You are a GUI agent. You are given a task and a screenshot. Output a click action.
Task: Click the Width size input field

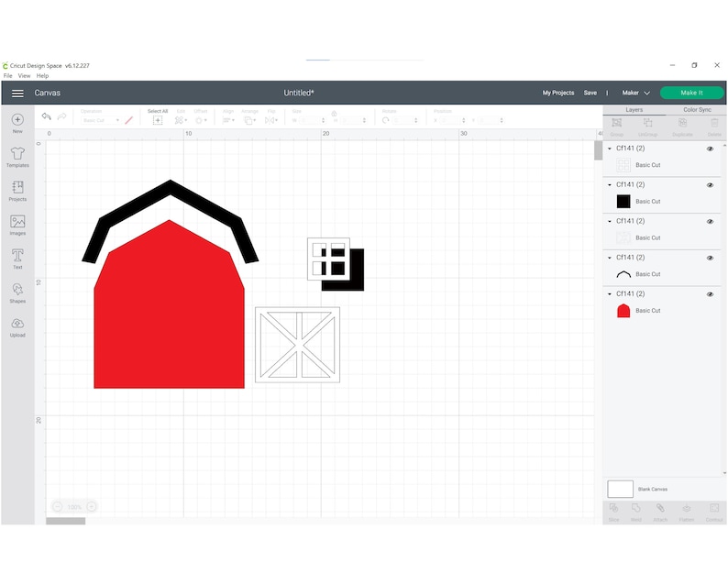(x=311, y=120)
